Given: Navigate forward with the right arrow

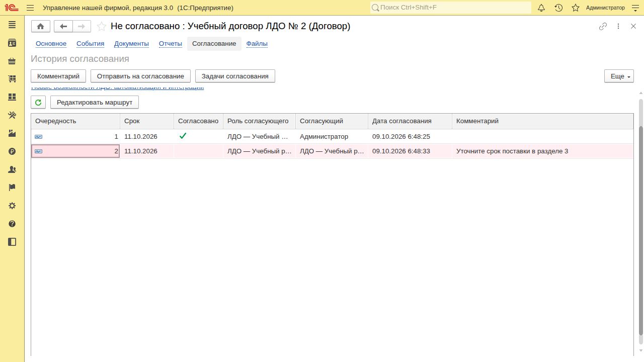Looking at the screenshot, I should click(x=82, y=26).
